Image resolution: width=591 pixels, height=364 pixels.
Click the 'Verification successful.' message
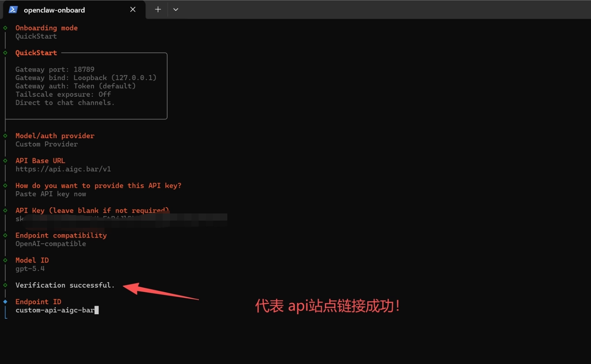tap(65, 285)
